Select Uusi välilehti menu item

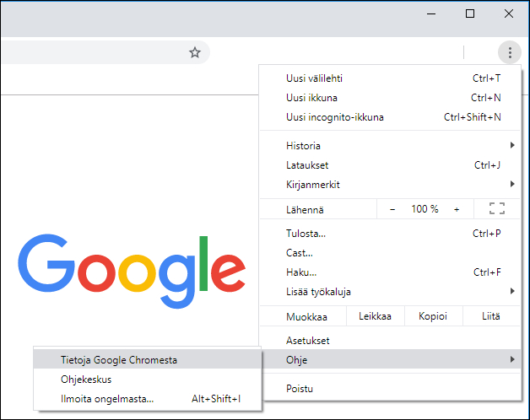pyautogui.click(x=391, y=78)
